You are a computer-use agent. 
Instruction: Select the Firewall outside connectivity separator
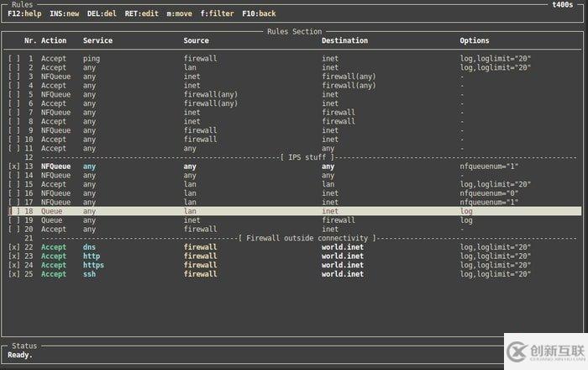click(307, 238)
